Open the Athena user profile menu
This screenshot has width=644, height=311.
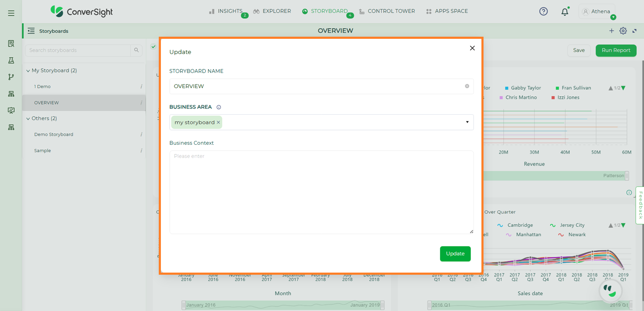[x=597, y=11]
